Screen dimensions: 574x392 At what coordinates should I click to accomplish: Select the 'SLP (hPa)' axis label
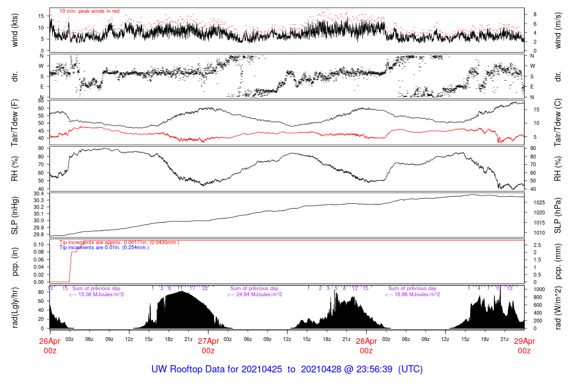558,216
